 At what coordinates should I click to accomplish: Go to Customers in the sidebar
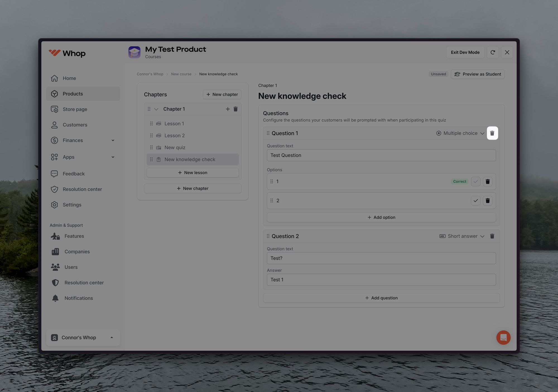click(75, 125)
